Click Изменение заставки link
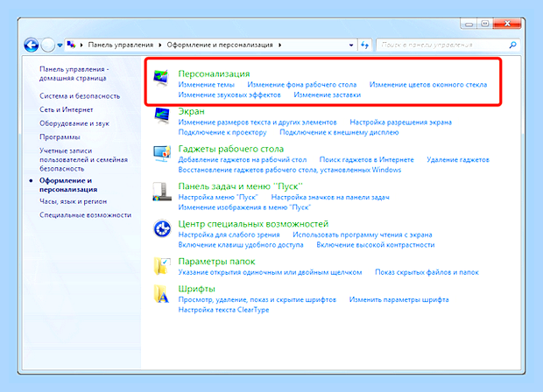The width and height of the screenshot is (543, 392). coord(328,94)
